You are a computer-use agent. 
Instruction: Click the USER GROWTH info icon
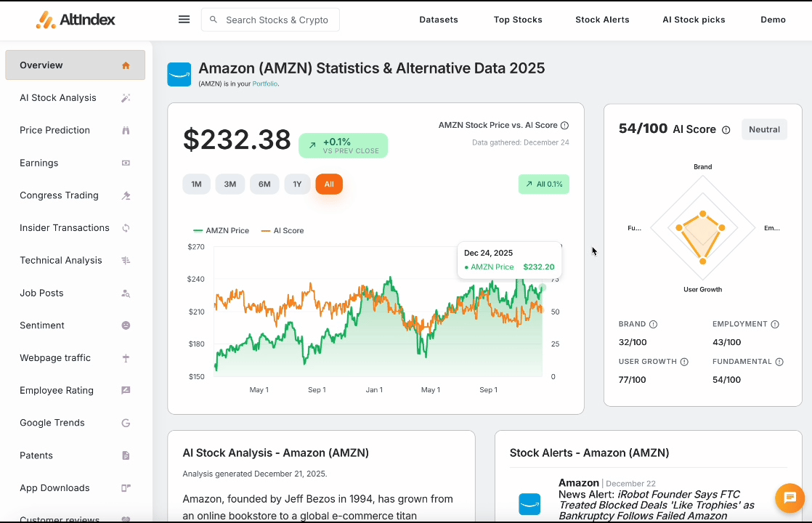tap(684, 362)
